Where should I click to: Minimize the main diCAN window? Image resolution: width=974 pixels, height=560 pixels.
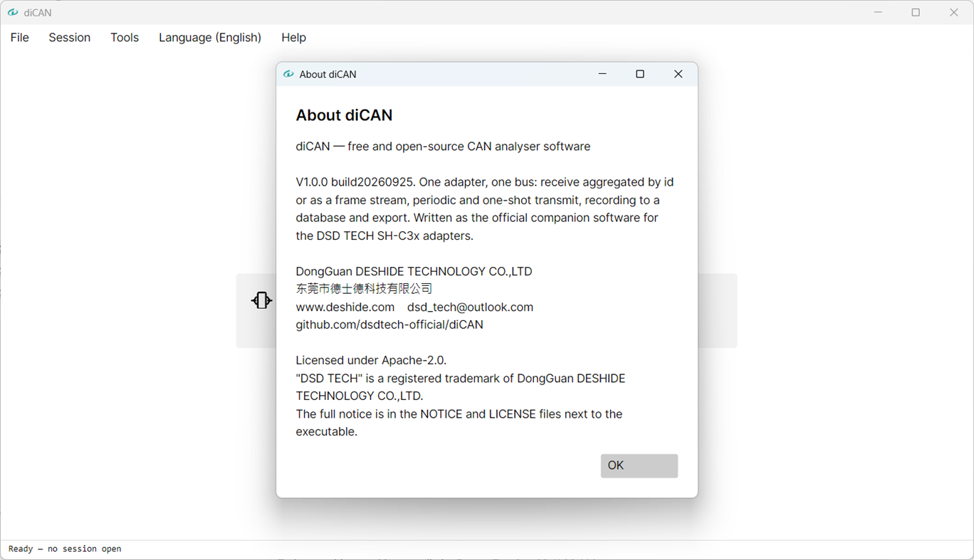[x=878, y=12]
